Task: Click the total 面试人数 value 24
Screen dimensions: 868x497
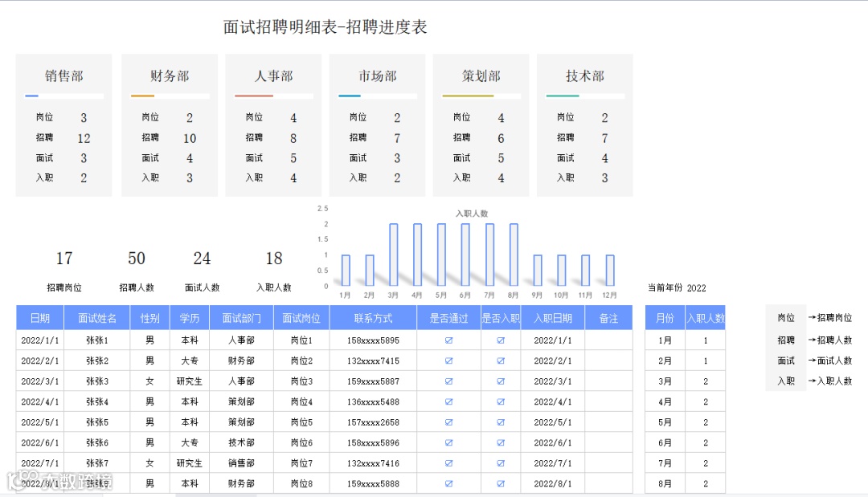Action: click(x=202, y=259)
